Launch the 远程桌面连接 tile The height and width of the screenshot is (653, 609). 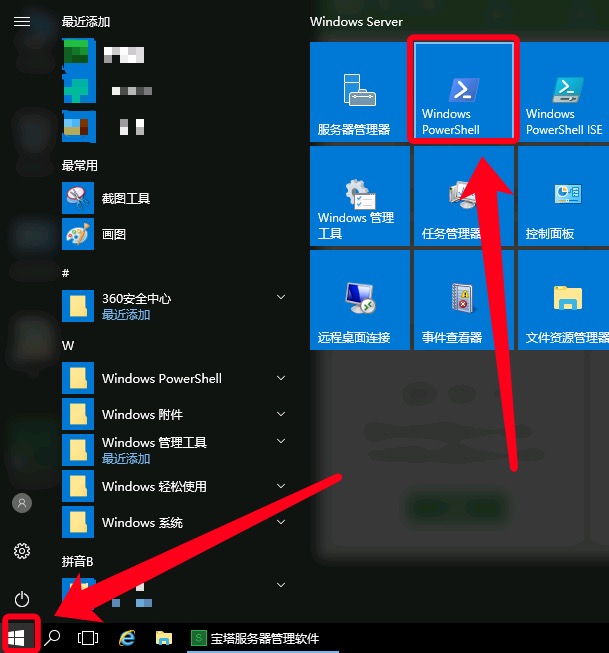coord(359,300)
